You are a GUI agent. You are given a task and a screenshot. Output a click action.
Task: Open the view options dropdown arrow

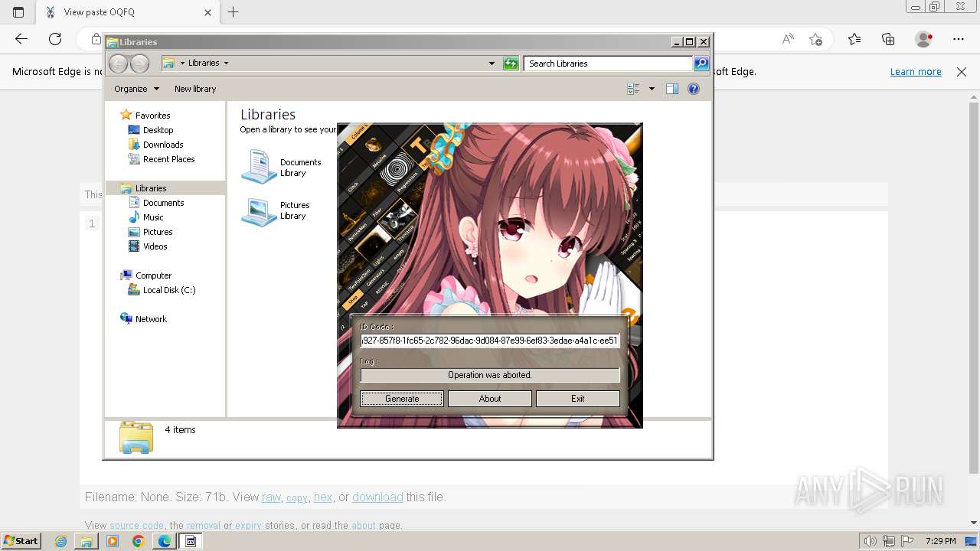(652, 89)
